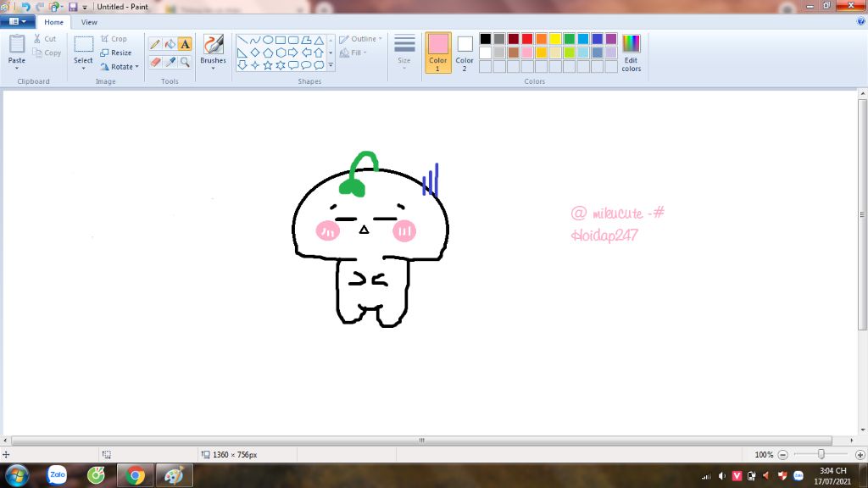Select the Color picker eyedropper tool
Viewport: 868px width, 488px height.
coord(170,62)
